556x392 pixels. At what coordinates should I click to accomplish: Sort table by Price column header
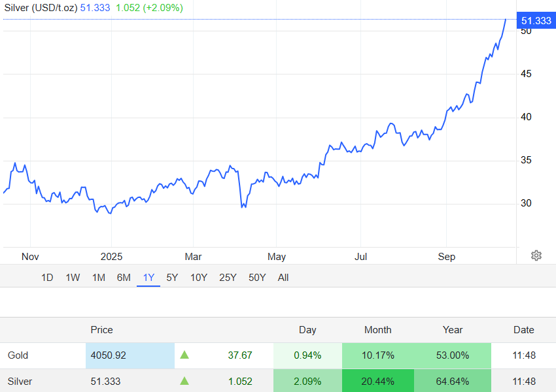point(101,330)
